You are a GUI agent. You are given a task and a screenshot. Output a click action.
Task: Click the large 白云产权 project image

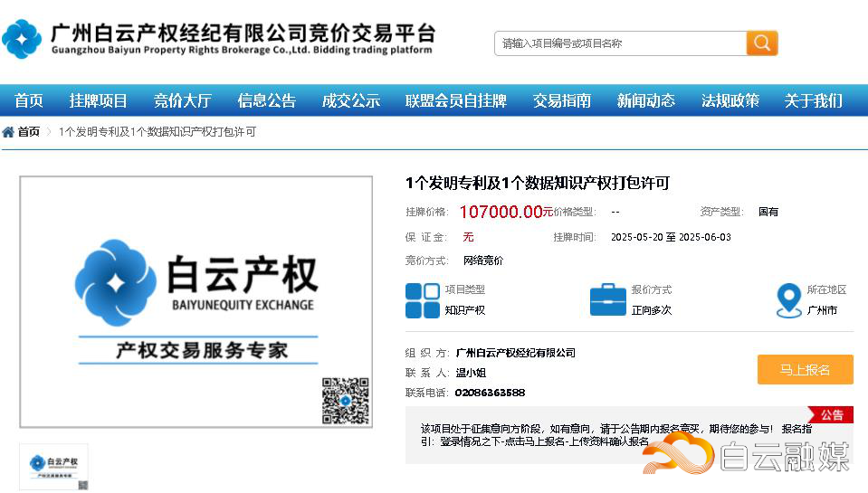pos(196,302)
